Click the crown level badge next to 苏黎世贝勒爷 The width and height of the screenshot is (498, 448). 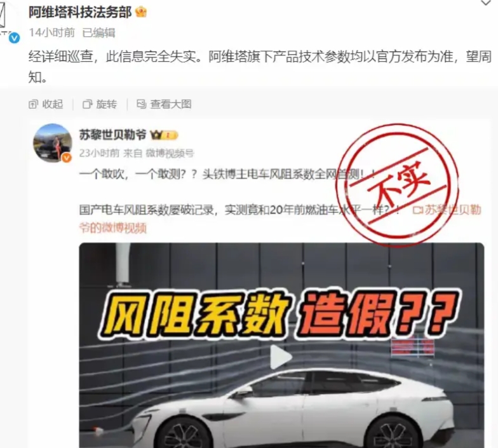coord(164,135)
